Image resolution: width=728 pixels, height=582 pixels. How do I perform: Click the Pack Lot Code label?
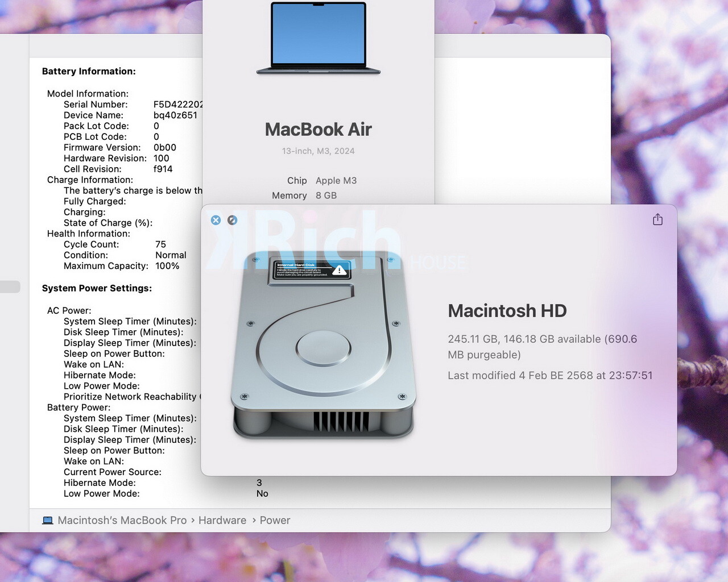[x=96, y=126]
